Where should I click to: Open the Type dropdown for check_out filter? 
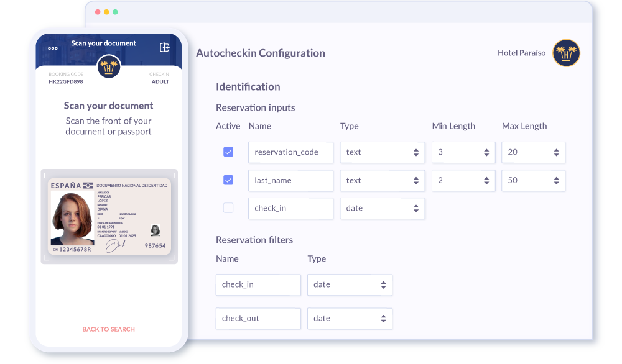click(x=350, y=319)
